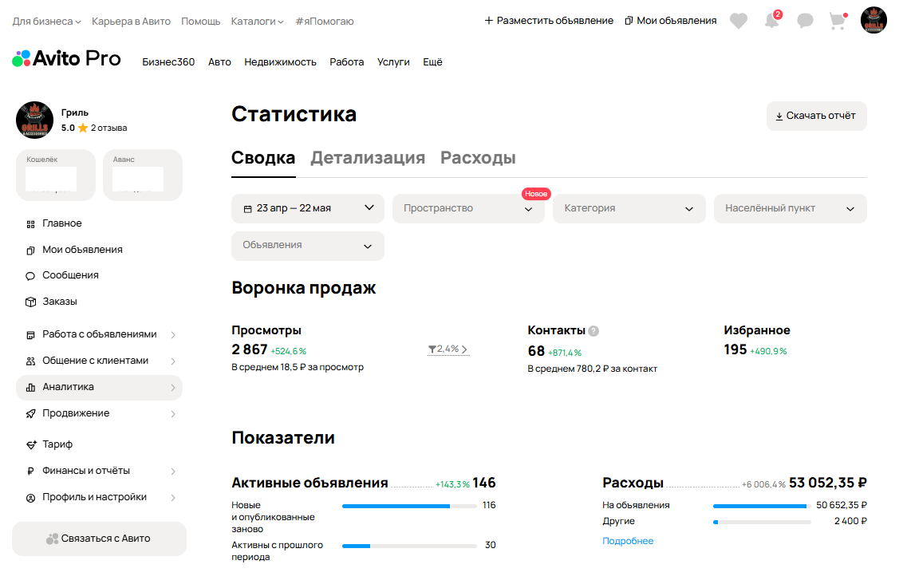Open Недвижимость in main navigation

281,62
